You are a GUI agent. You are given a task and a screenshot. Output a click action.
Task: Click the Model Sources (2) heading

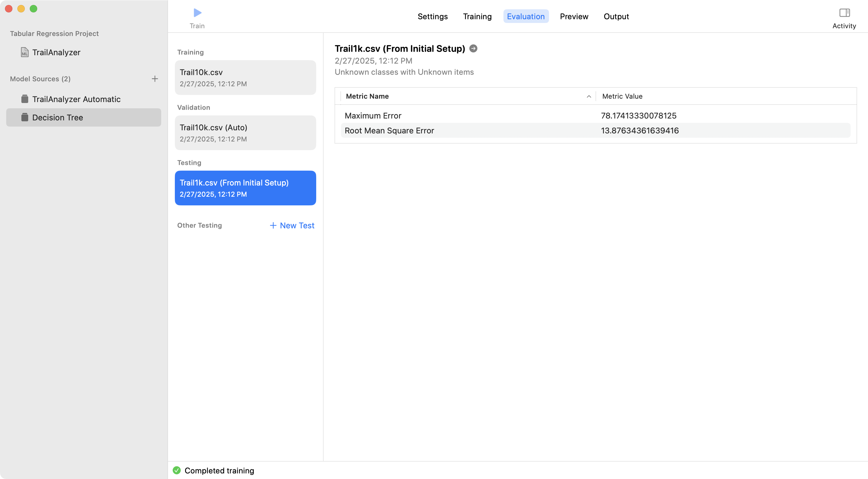pos(40,78)
